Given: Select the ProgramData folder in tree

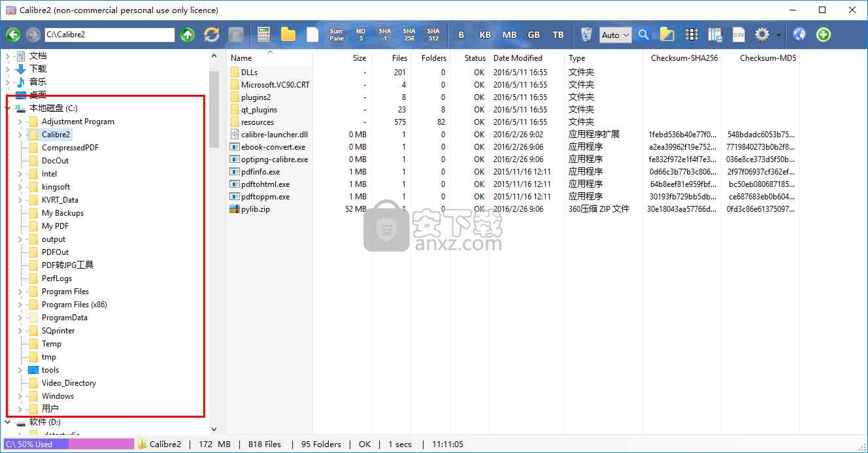Looking at the screenshot, I should (x=65, y=318).
